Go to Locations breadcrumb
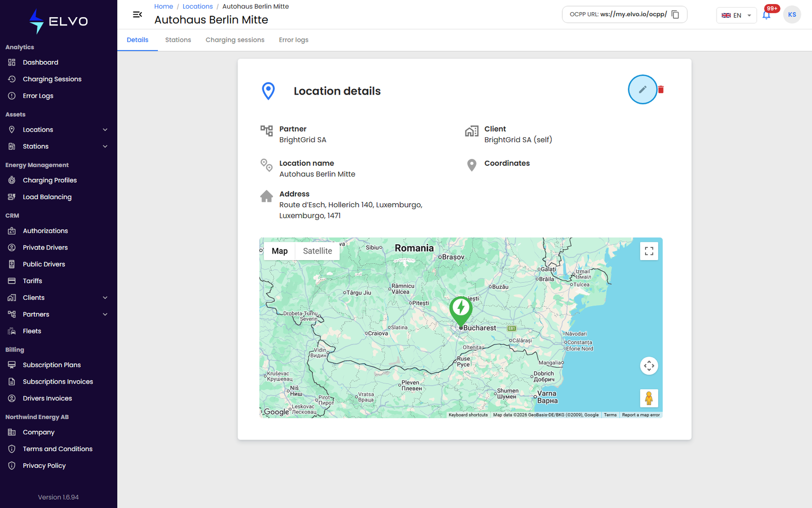This screenshot has height=508, width=812. coord(197,7)
